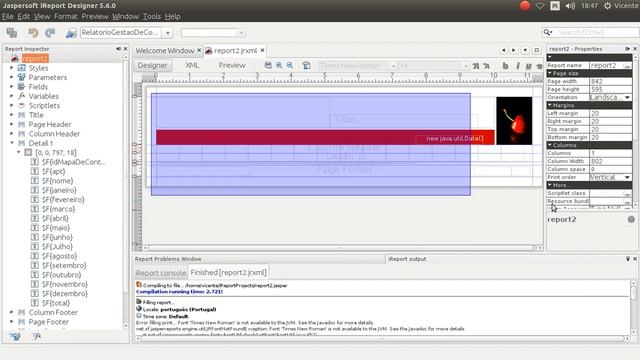Click the settings gear beside Vicente
This screenshot has width=640, height=360.
(607, 6)
